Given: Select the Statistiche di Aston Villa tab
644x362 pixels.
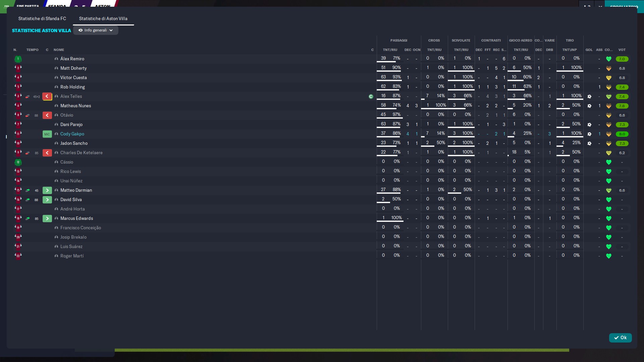Looking at the screenshot, I should tap(103, 18).
